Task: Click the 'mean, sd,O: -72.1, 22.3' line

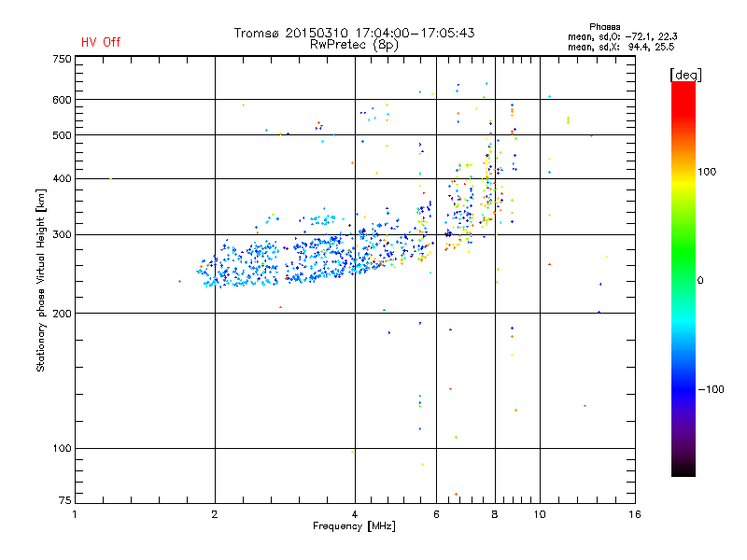Action: point(623,36)
